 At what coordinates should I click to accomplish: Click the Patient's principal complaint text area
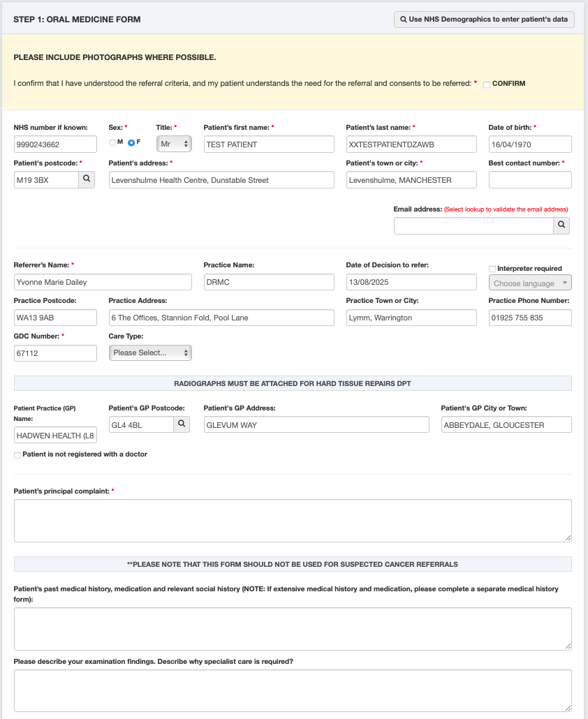tap(293, 521)
